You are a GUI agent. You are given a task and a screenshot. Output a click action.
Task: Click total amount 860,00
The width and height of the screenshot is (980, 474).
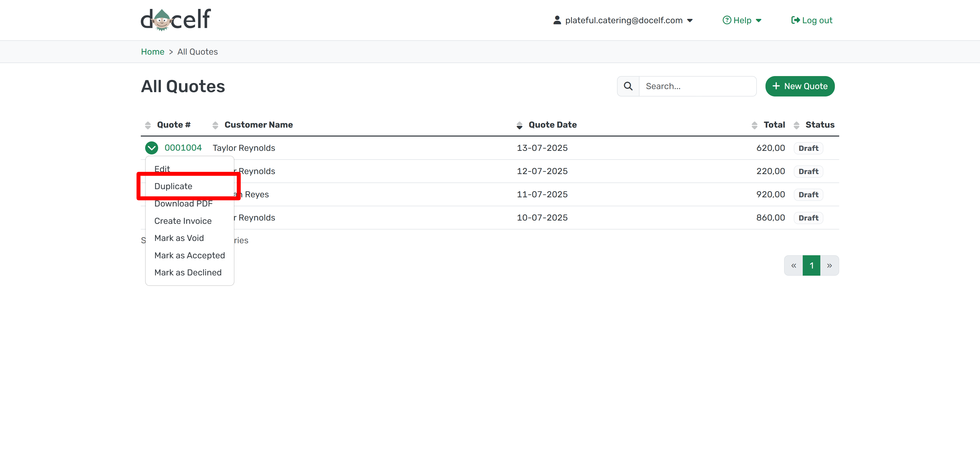[770, 217]
